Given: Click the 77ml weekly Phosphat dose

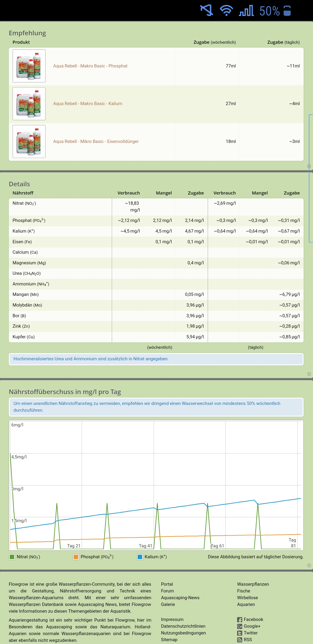Looking at the screenshot, I should 231,66.
